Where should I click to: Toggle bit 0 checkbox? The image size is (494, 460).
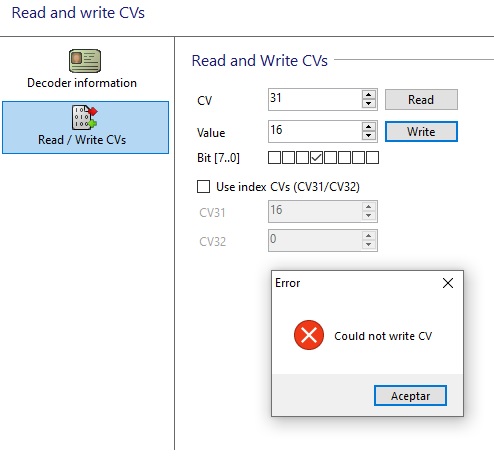pos(372,157)
